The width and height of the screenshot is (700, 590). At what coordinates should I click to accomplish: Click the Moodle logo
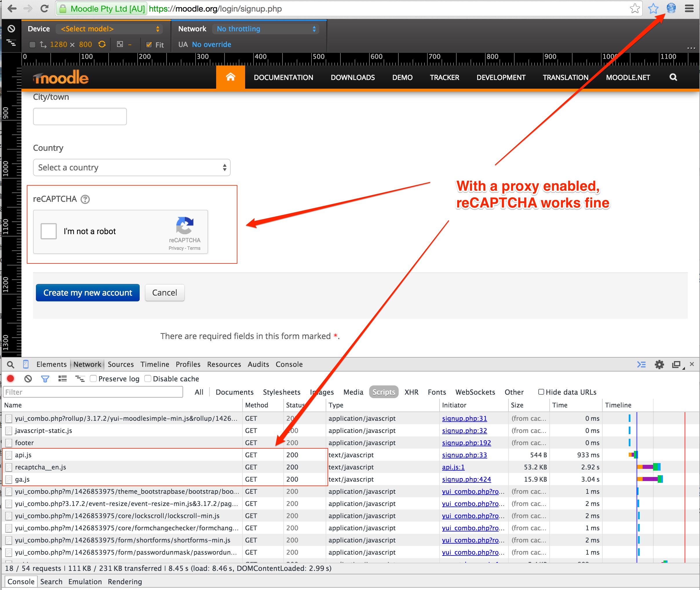61,78
